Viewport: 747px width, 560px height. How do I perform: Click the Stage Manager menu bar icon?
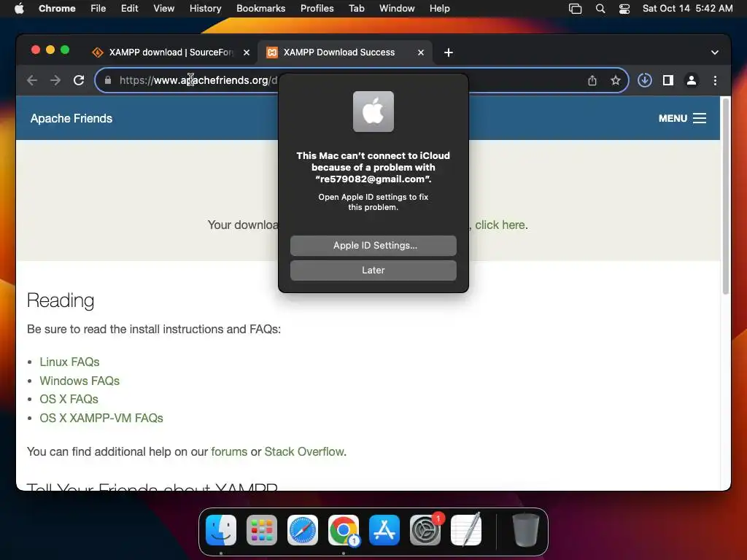(x=575, y=9)
